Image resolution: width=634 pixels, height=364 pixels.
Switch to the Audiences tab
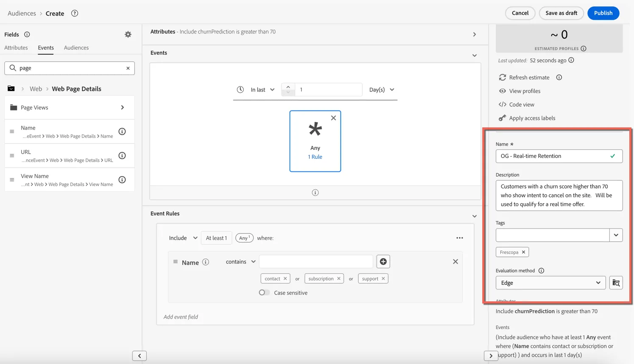[x=76, y=48]
